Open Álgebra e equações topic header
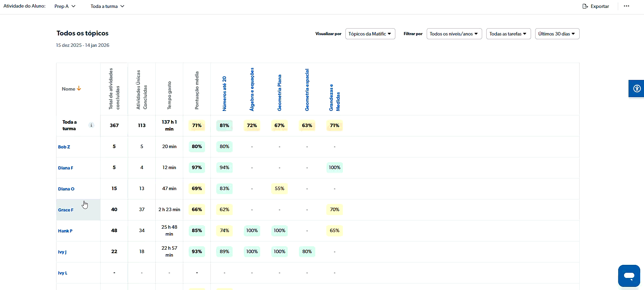This screenshot has height=290, width=644. click(x=252, y=90)
